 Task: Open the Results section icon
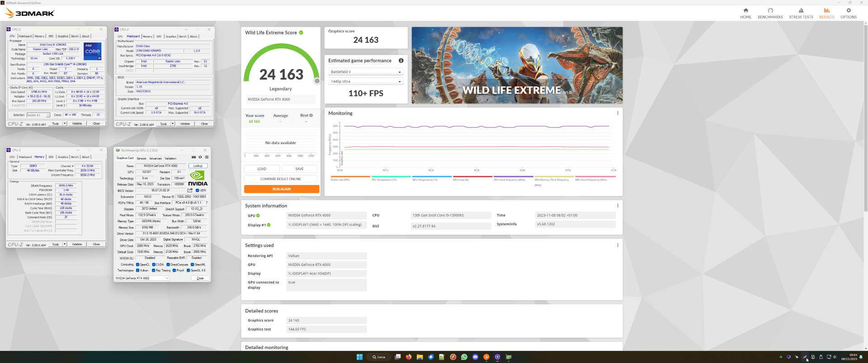pos(827,10)
